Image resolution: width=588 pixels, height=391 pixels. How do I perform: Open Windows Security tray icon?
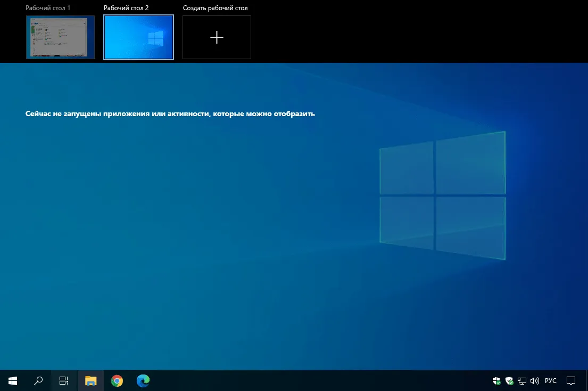496,381
